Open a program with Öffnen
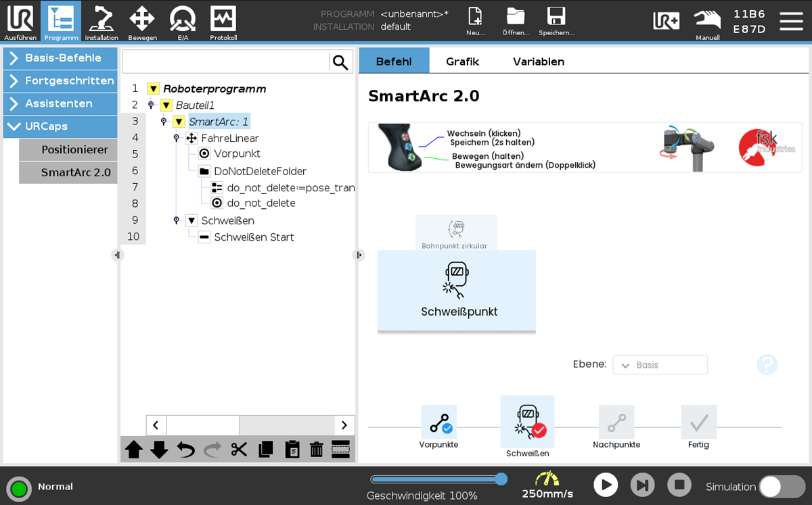Viewport: 812px width, 505px height. (516, 21)
